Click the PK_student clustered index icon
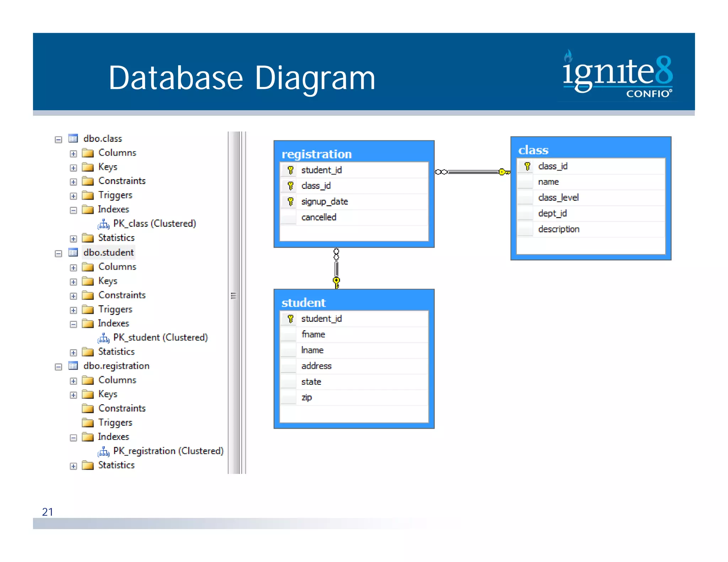This screenshot has height=562, width=728. click(103, 338)
